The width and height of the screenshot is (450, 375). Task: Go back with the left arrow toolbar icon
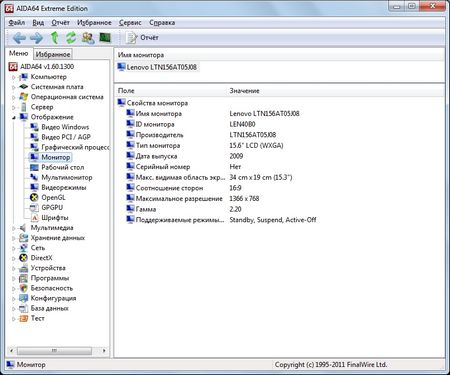[19, 38]
